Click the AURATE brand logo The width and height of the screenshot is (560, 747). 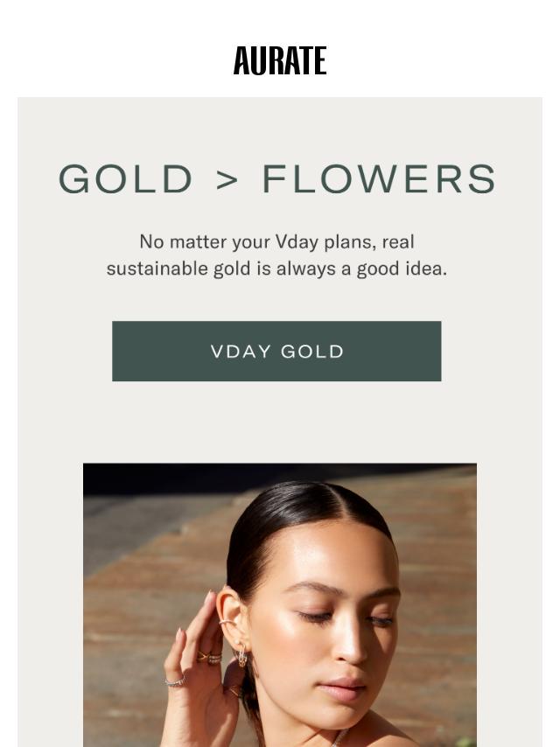coord(280,60)
